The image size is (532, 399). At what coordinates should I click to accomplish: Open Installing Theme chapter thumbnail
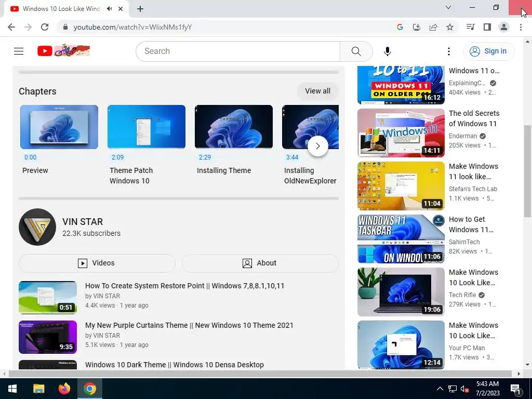pos(233,127)
